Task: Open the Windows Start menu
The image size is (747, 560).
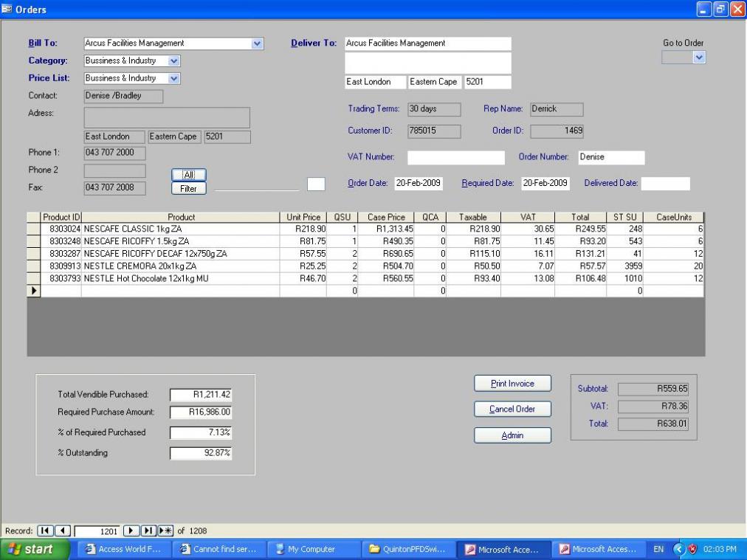Action: pyautogui.click(x=35, y=549)
